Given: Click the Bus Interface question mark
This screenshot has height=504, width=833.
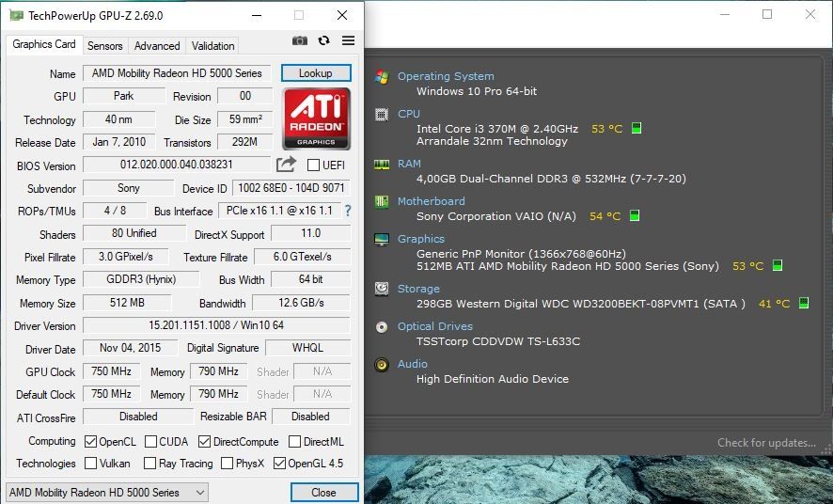Looking at the screenshot, I should [x=348, y=211].
